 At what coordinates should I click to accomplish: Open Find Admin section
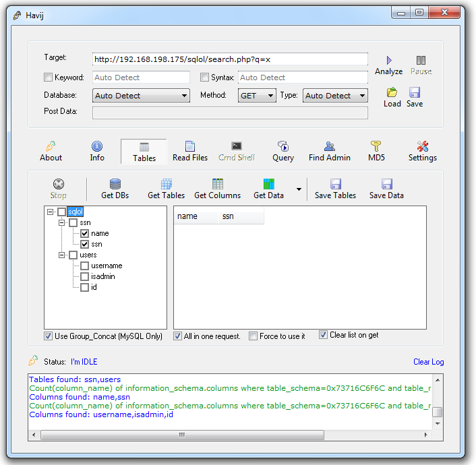point(330,151)
